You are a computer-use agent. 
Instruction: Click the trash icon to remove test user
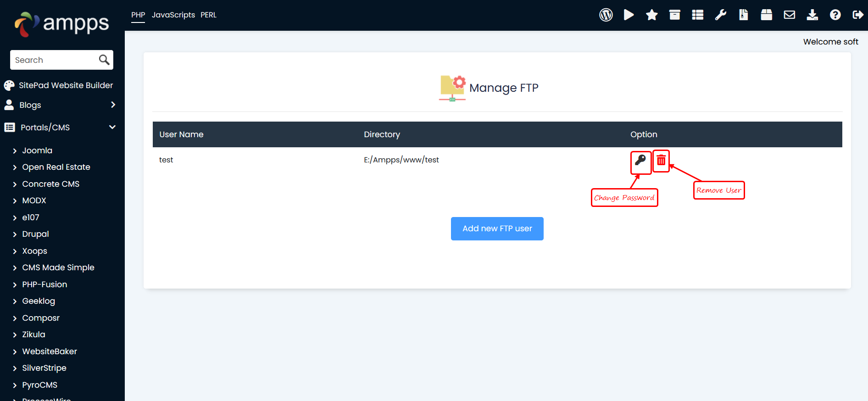coord(661,160)
